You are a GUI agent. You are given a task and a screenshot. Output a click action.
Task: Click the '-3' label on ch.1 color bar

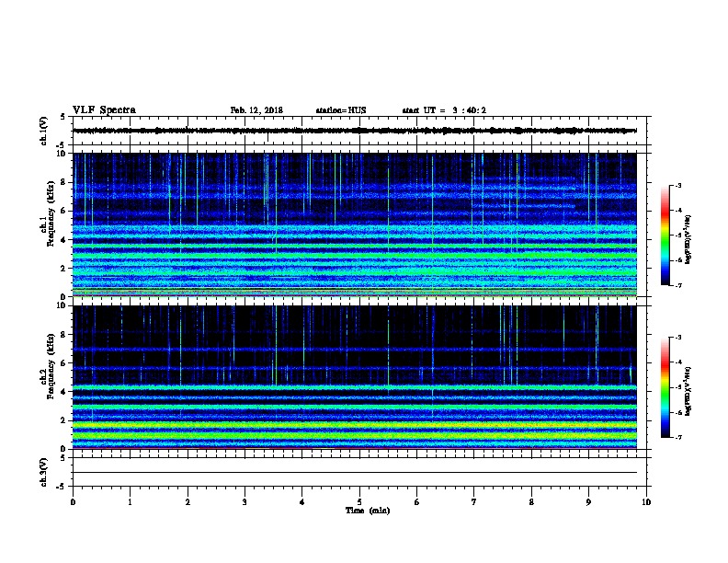678,186
